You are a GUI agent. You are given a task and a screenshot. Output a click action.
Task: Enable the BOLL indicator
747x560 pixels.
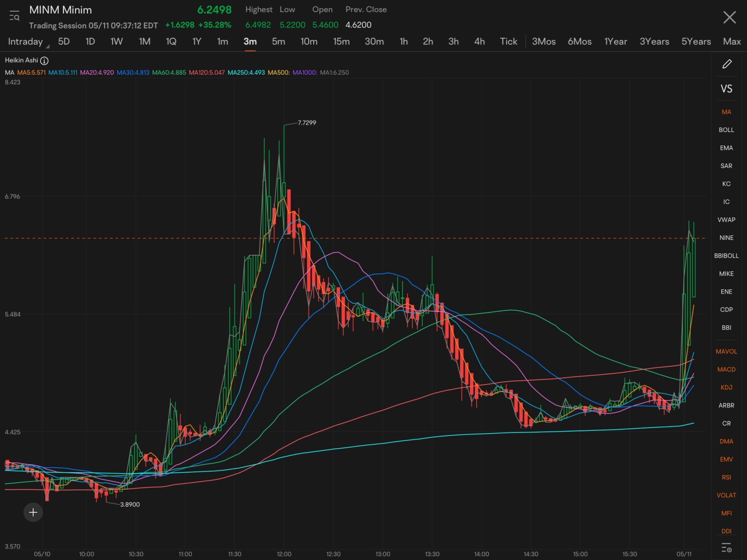click(726, 130)
